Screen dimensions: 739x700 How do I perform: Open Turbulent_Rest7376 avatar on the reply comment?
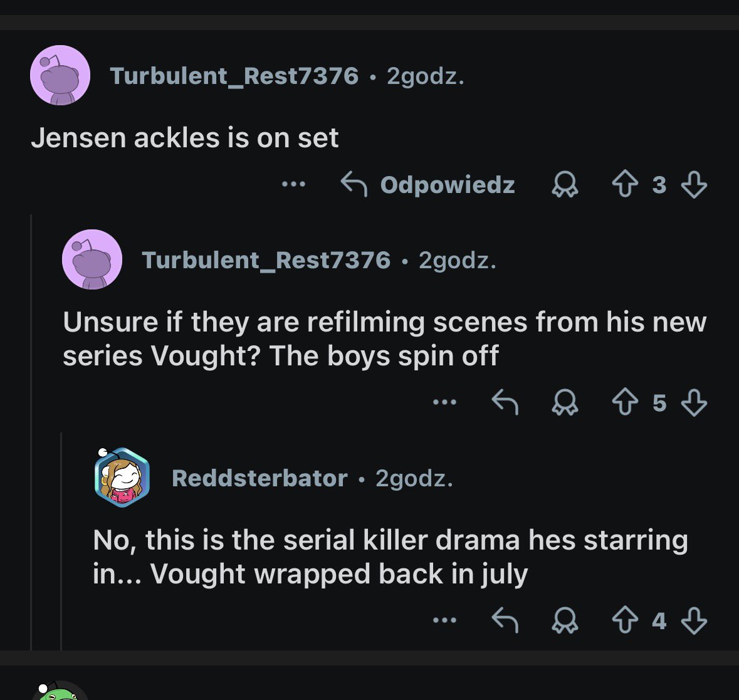point(92,259)
